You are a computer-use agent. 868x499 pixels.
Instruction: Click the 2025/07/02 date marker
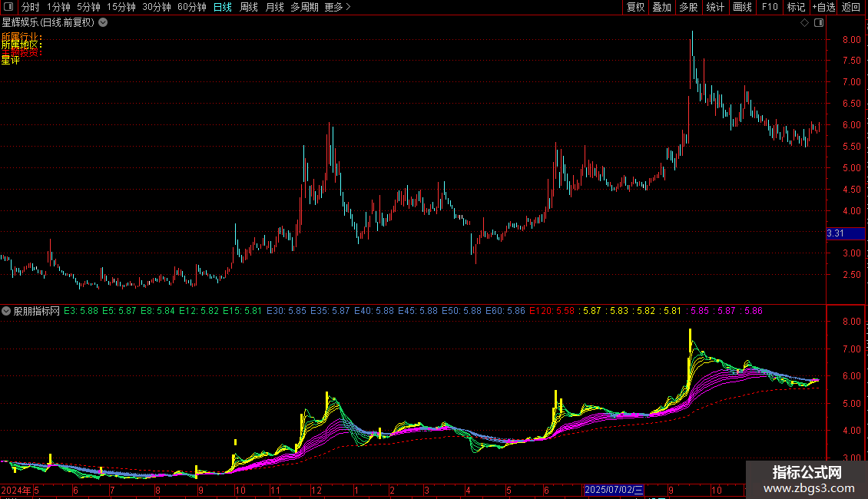click(614, 490)
